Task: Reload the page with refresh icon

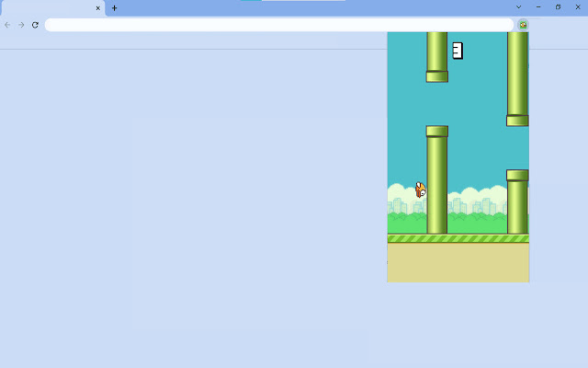Action: [x=35, y=25]
